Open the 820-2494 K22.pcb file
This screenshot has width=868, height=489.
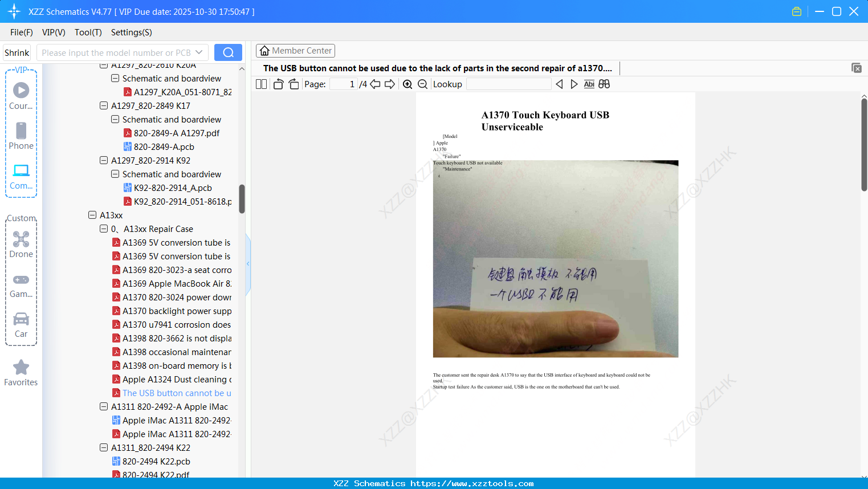(x=151, y=461)
